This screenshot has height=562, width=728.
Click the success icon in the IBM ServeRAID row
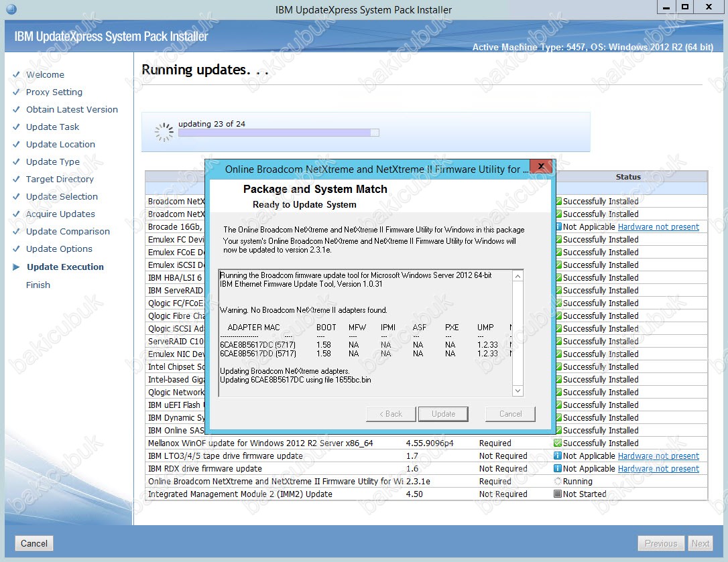[x=558, y=290]
